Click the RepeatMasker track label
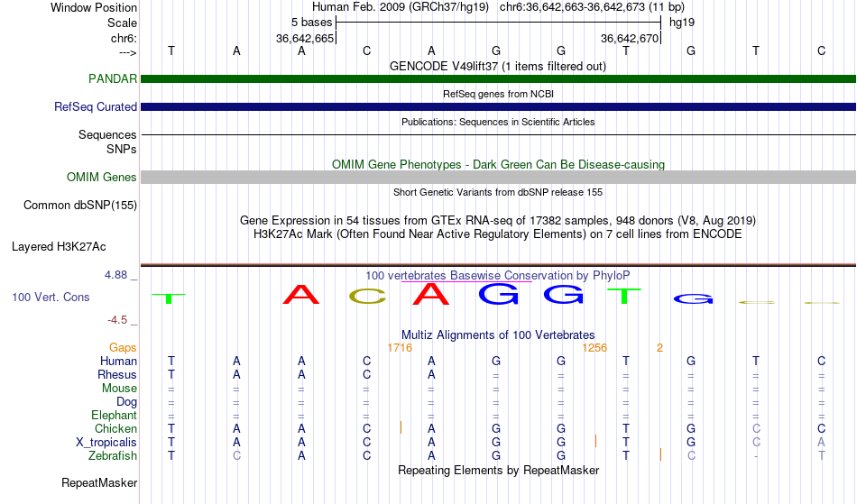 pos(99,482)
